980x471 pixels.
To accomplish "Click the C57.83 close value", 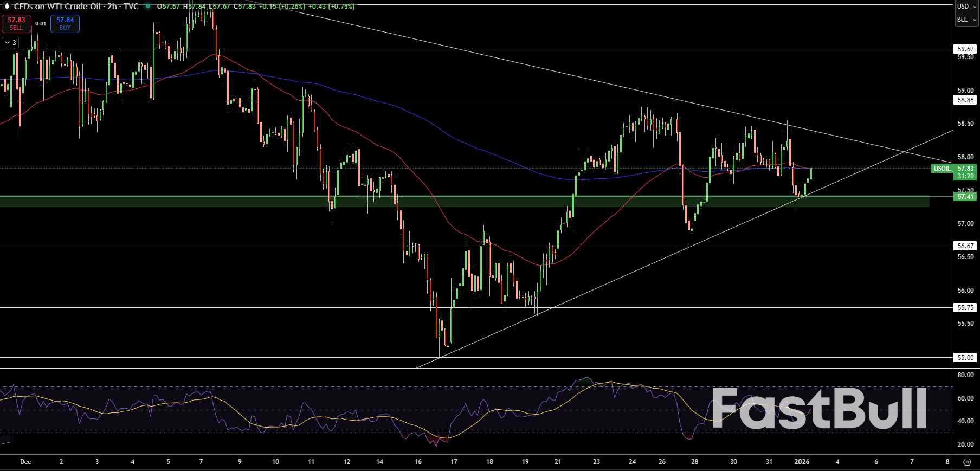I will pos(244,7).
